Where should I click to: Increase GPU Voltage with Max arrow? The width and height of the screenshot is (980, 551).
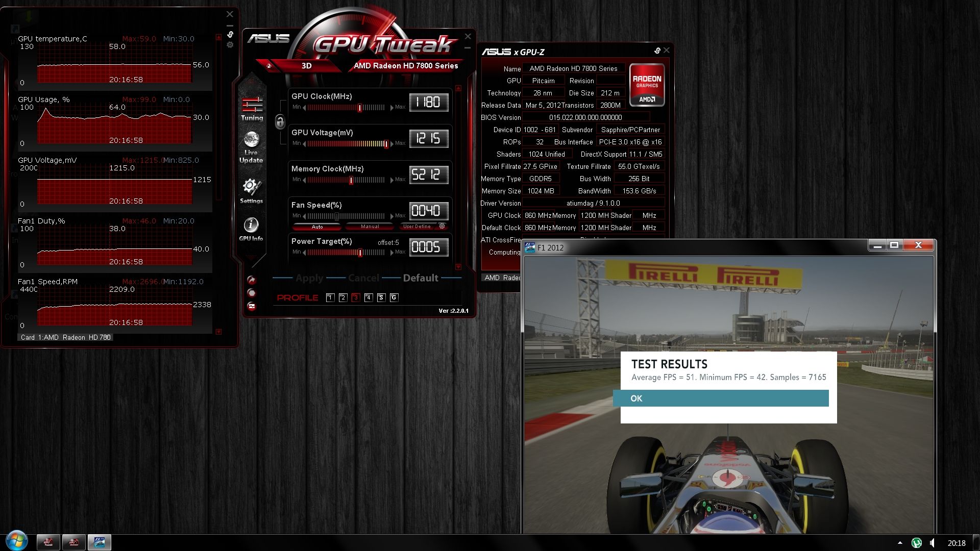[x=392, y=144]
